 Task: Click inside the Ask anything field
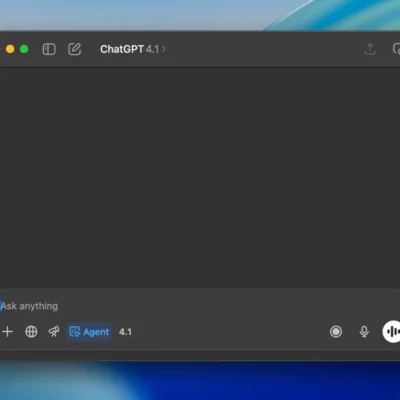200,306
